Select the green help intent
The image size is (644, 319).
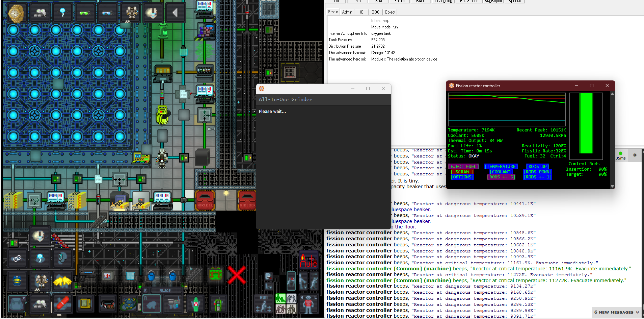coord(280,298)
